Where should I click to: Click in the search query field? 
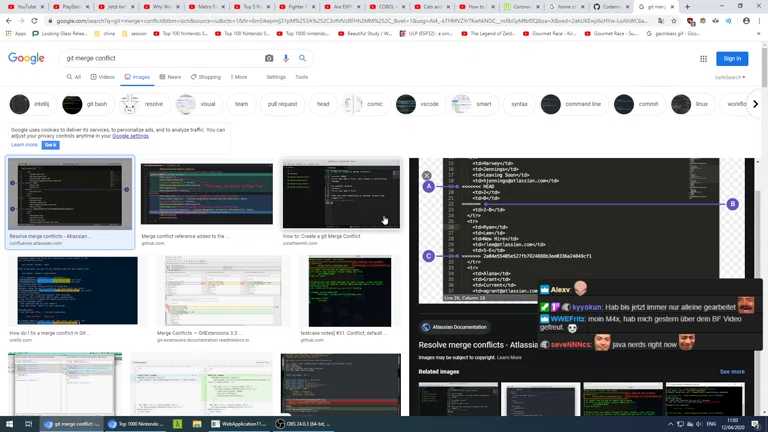point(162,58)
